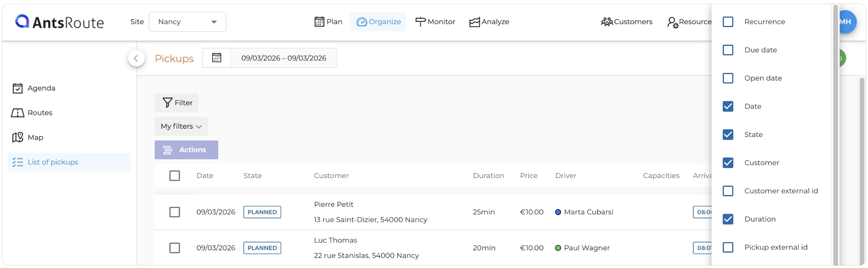Open the Organize menu
This screenshot has width=868, height=268.
click(x=378, y=22)
